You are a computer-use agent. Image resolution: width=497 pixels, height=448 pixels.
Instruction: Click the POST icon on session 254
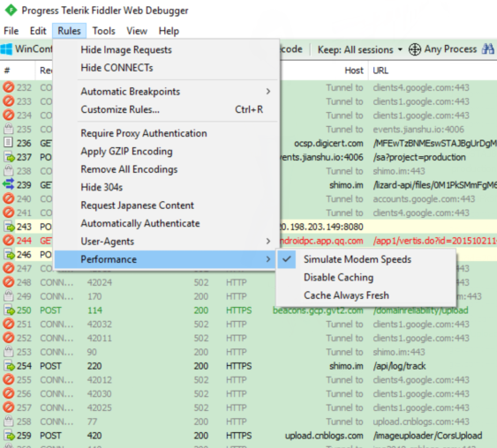pyautogui.click(x=9, y=366)
